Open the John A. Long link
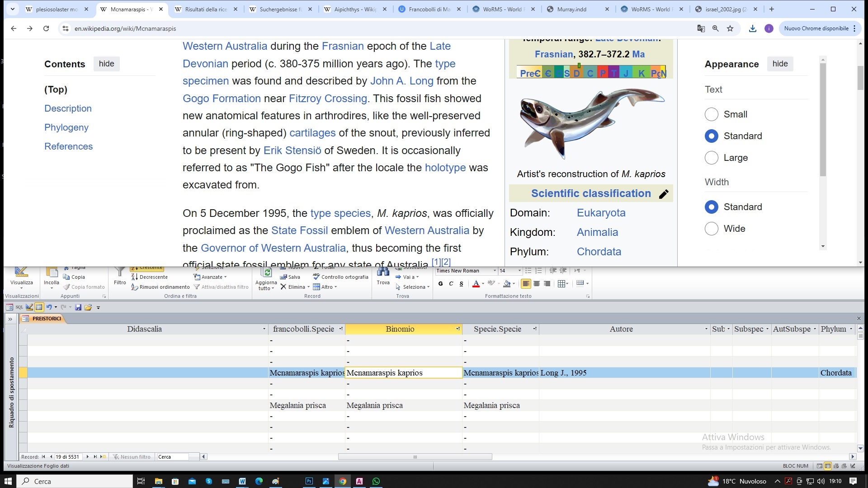 point(401,81)
